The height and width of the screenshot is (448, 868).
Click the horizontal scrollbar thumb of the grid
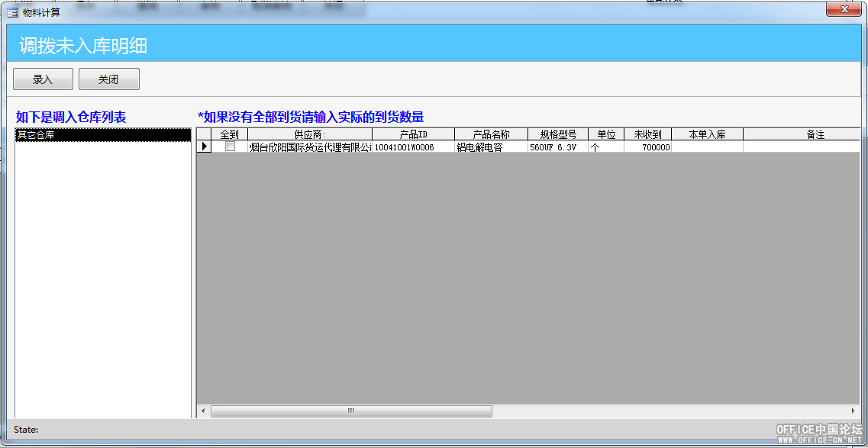[x=351, y=411]
